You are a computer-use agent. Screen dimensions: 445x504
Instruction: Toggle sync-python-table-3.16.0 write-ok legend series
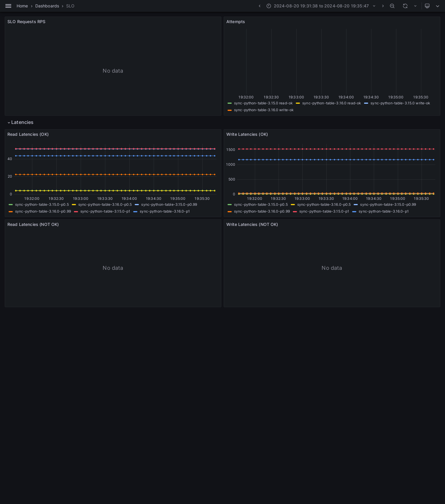(x=264, y=110)
